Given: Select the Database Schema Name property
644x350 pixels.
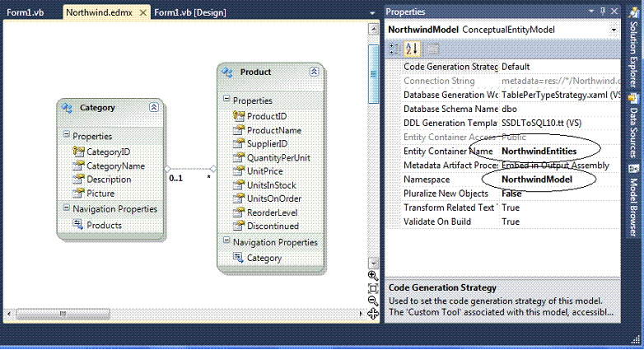Looking at the screenshot, I should (450, 109).
